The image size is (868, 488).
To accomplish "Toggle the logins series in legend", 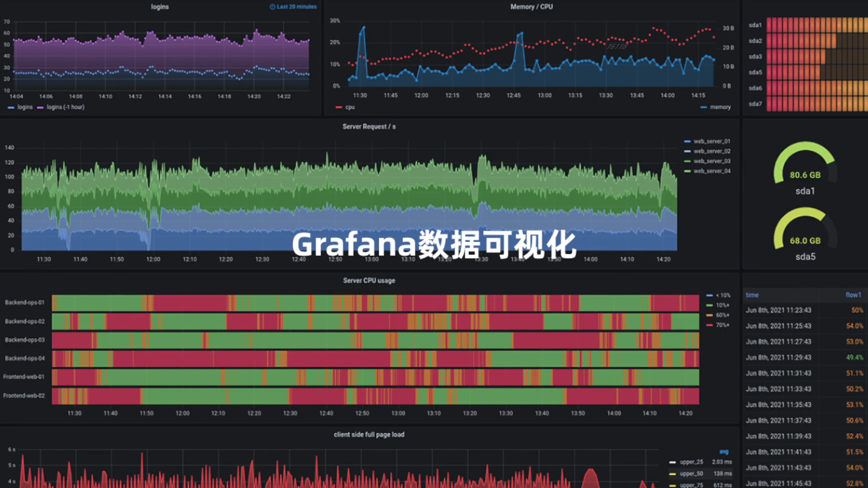I will [x=20, y=107].
